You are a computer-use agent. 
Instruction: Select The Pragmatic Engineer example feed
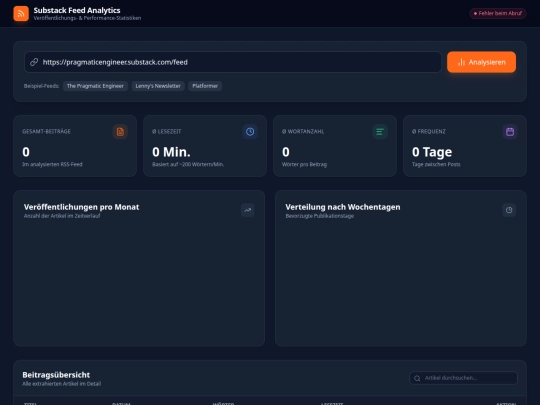coord(95,86)
